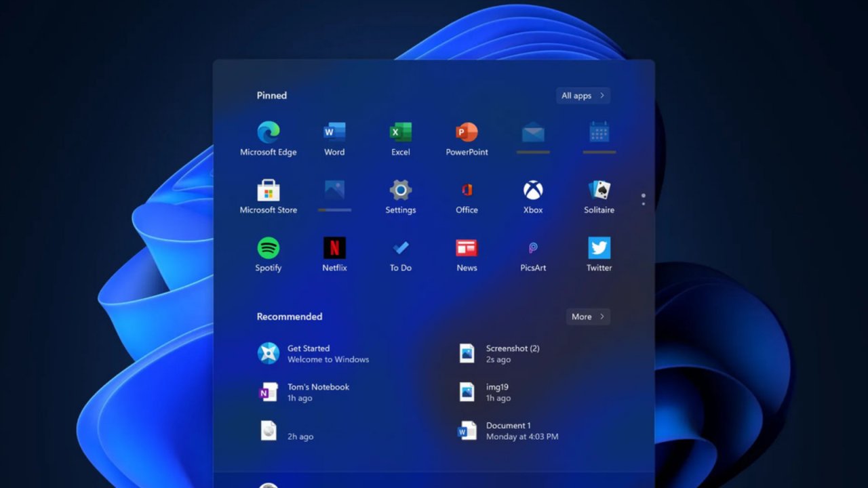868x488 pixels.
Task: Open the Settings gear icon
Action: (x=401, y=190)
